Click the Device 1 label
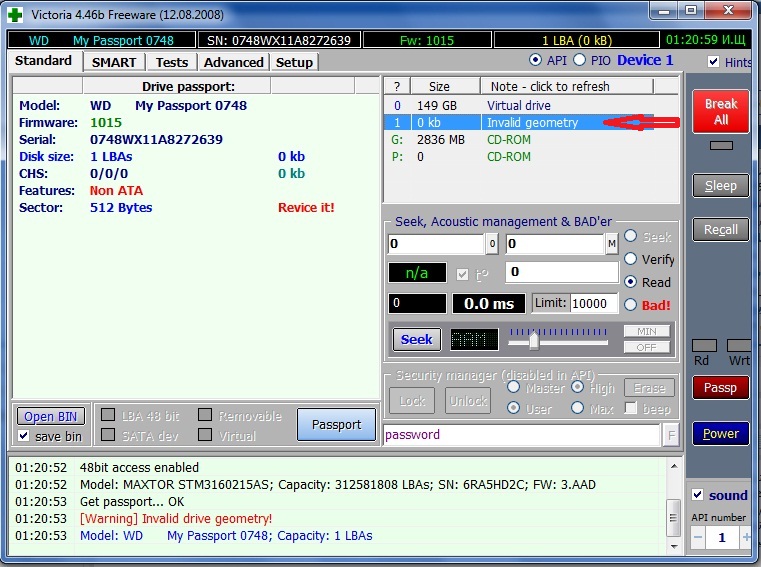761x567 pixels. [x=645, y=60]
